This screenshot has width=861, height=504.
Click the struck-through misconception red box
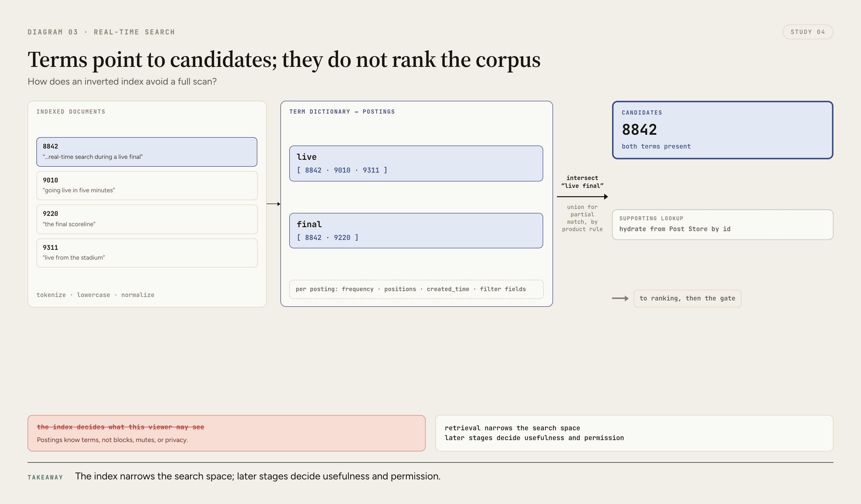coord(227,433)
